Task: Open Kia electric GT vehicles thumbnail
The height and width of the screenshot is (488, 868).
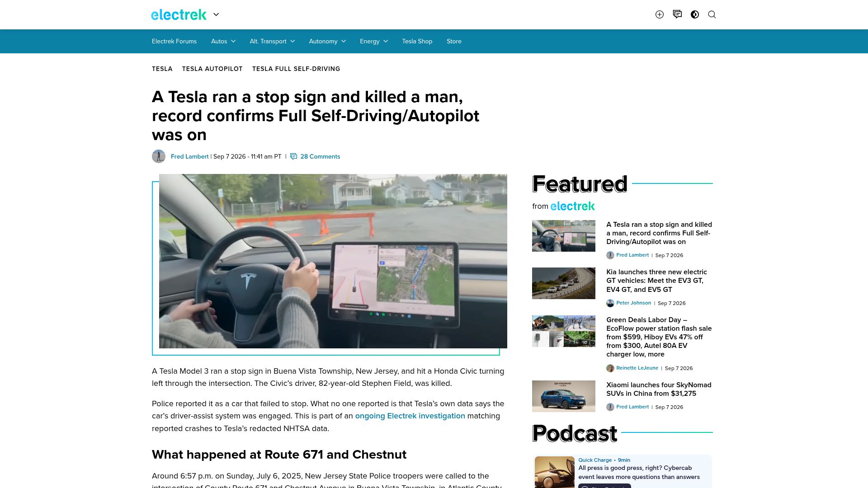Action: (x=564, y=283)
